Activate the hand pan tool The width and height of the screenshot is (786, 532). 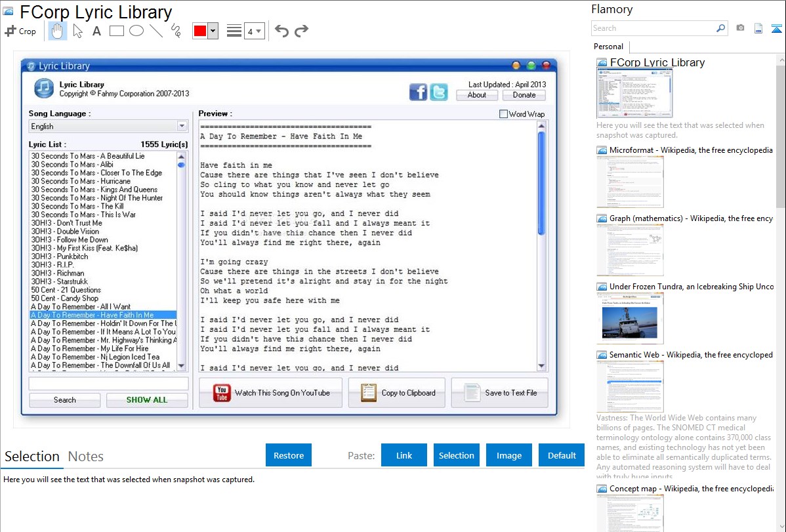[x=58, y=31]
